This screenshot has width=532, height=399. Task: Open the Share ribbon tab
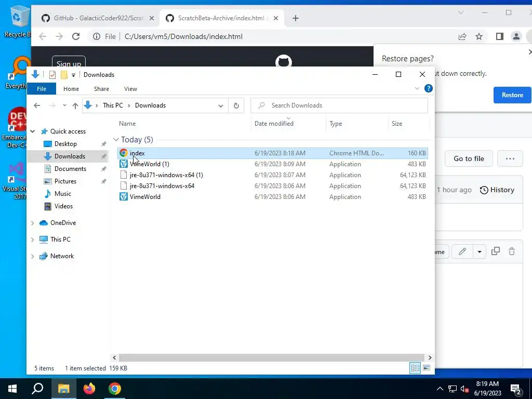[101, 89]
